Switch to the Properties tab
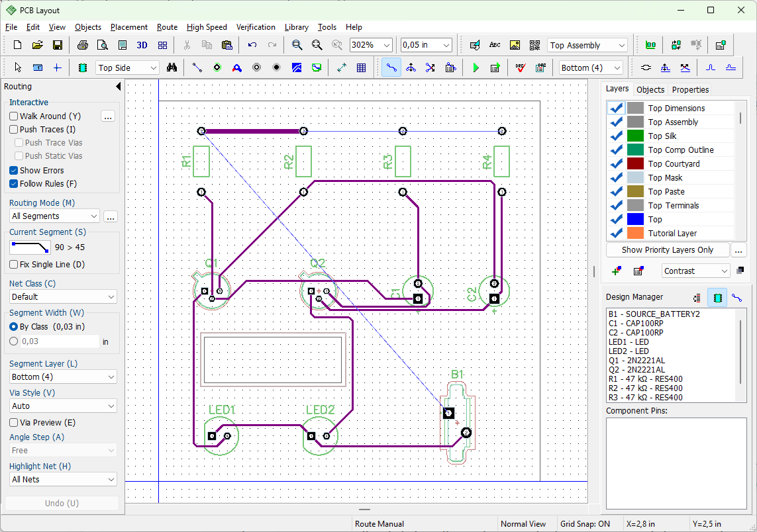The width and height of the screenshot is (757, 532). 690,90
